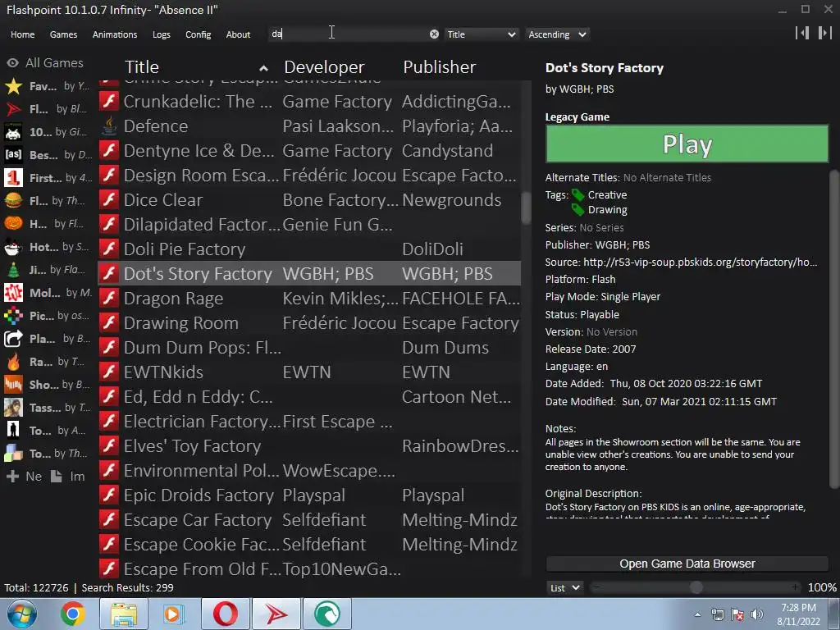Image resolution: width=840 pixels, height=630 pixels.
Task: Open Google Chrome from the taskbar
Action: (x=72, y=614)
